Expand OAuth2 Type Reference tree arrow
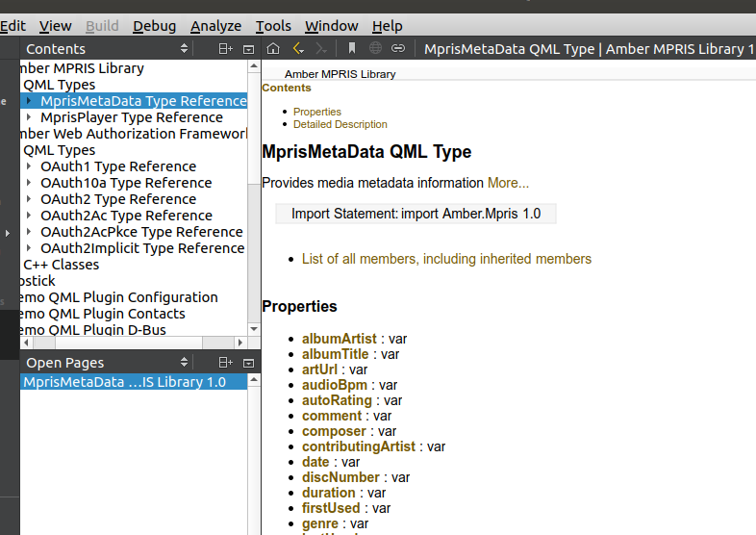 (29, 199)
